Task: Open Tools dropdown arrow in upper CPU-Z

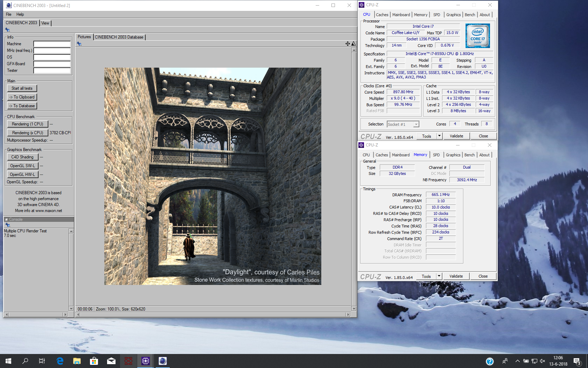Action: 439,136
